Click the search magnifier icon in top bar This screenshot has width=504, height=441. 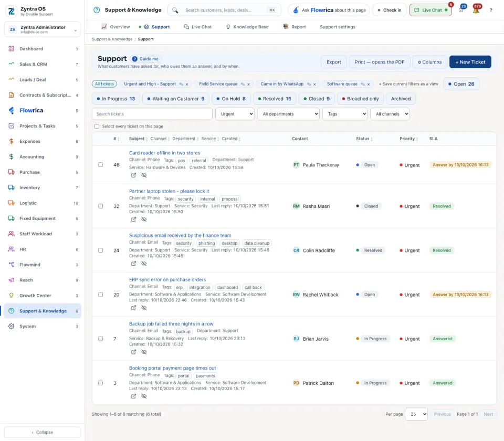(x=175, y=10)
